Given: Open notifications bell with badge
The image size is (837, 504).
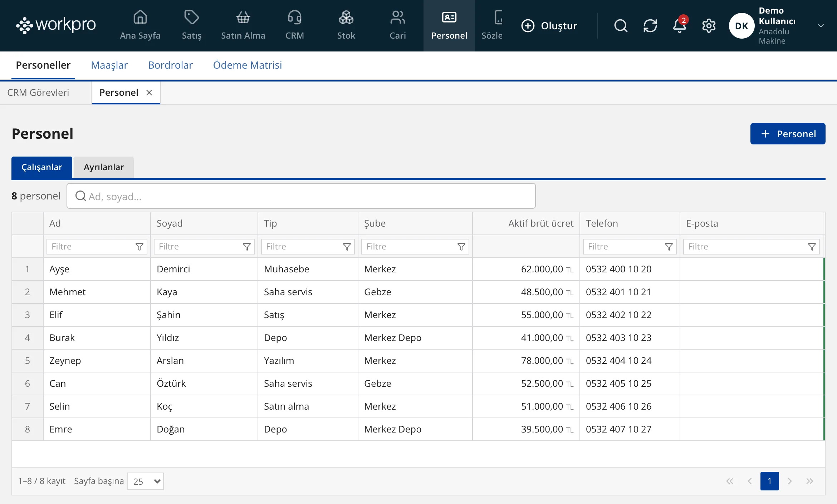Looking at the screenshot, I should coord(679,26).
